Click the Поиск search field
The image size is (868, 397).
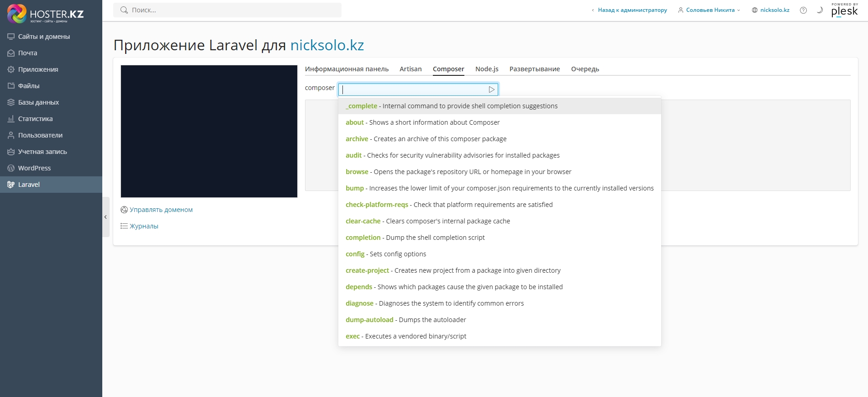(227, 10)
